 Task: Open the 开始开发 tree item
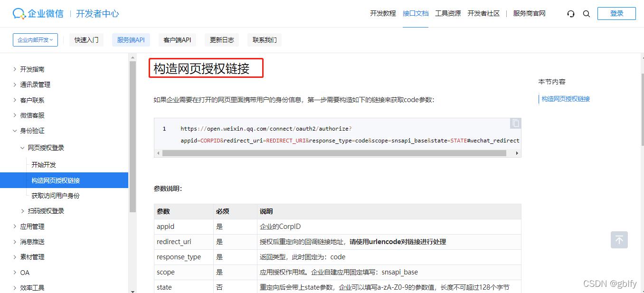click(44, 165)
